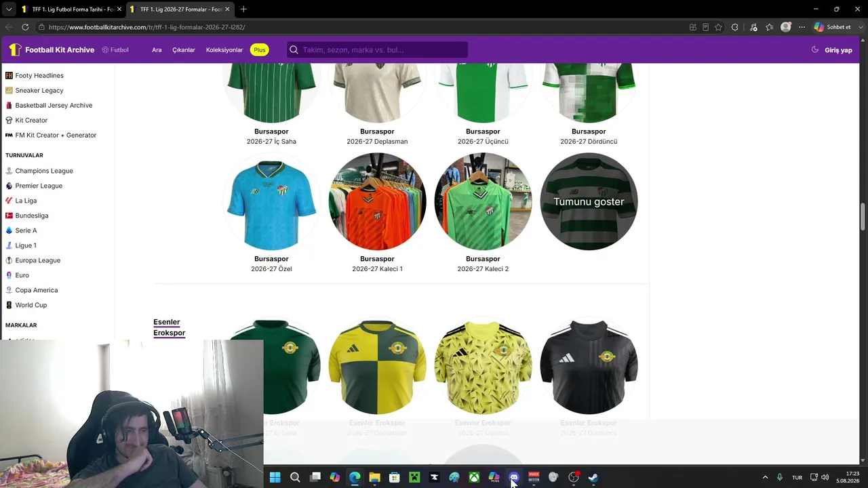Screen dimensions: 868x488
Task: Open the Bursaspor orange Kaleci 1 kit photo
Action: coord(377,201)
